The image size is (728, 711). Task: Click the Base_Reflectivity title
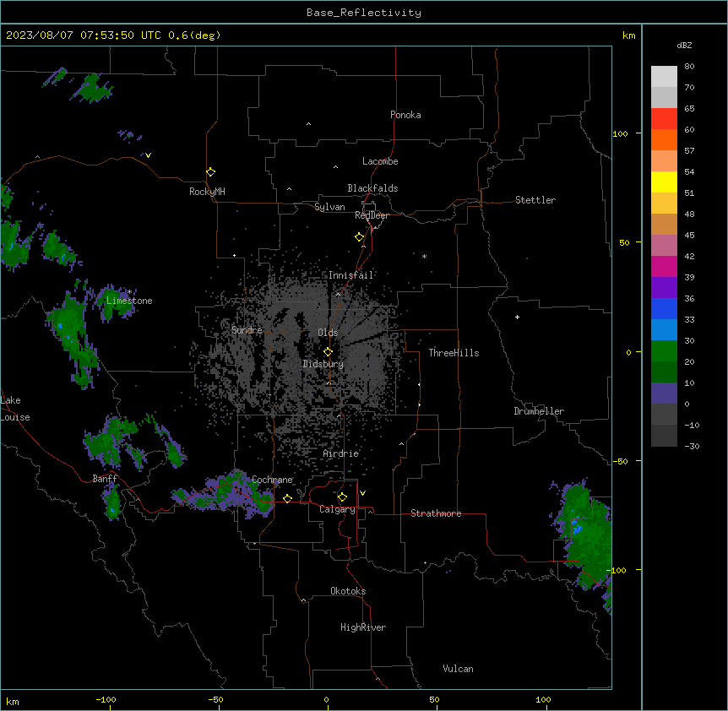(364, 13)
